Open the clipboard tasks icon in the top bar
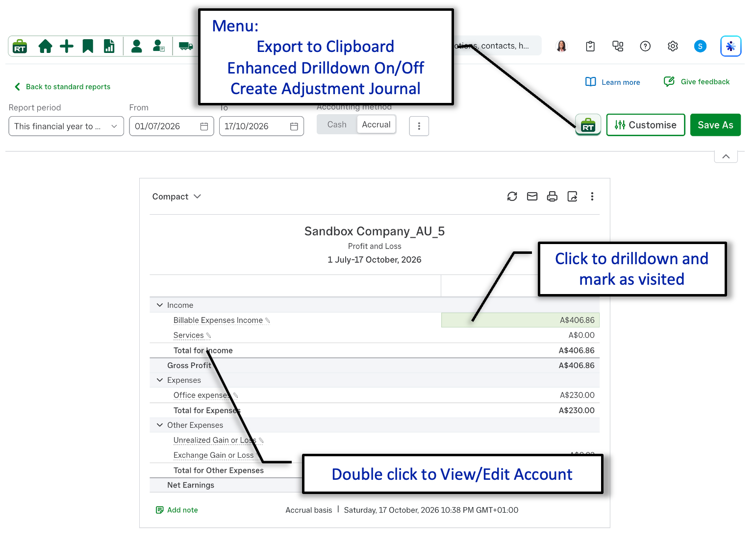 [x=590, y=46]
